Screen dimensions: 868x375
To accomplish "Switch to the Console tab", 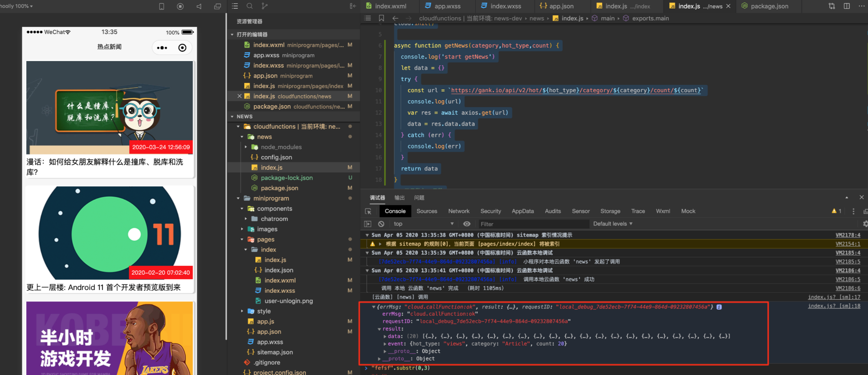I will (x=395, y=211).
